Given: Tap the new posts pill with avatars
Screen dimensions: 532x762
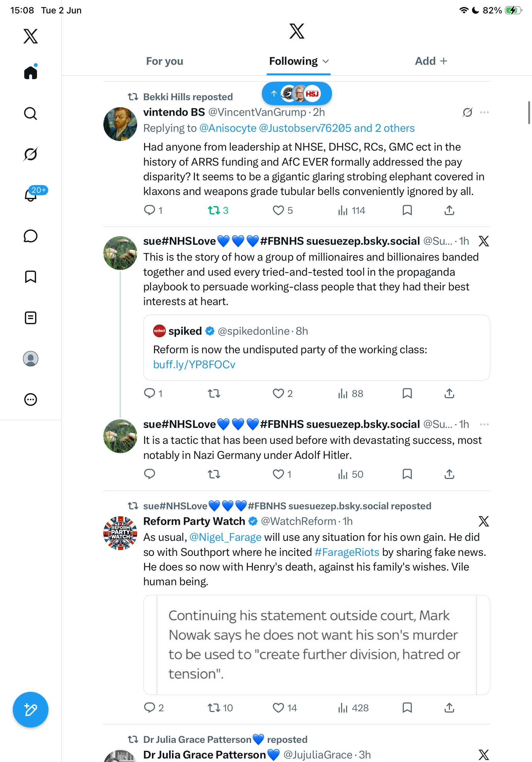Looking at the screenshot, I should tap(297, 93).
